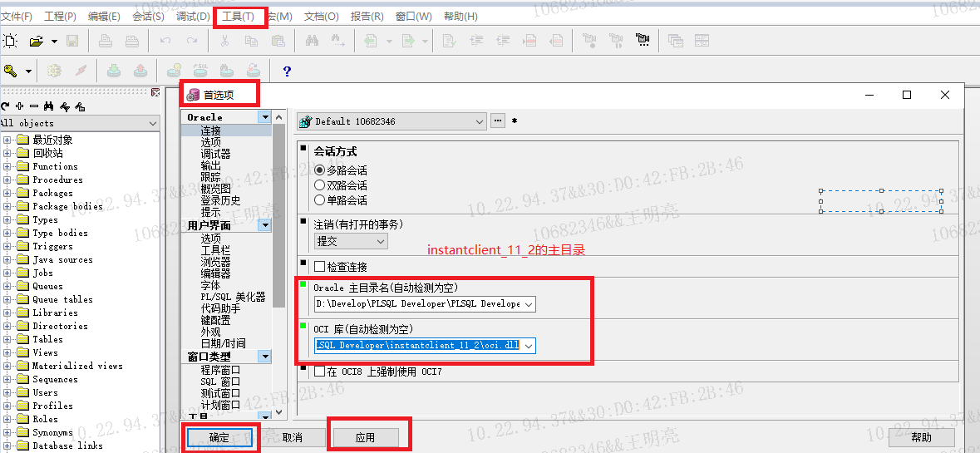This screenshot has height=453, width=980.
Task: Click the 应用 button
Action: [x=365, y=437]
